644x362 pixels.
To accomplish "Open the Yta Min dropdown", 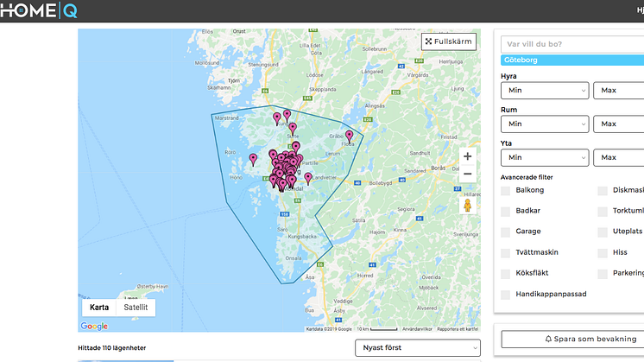I will tap(545, 158).
